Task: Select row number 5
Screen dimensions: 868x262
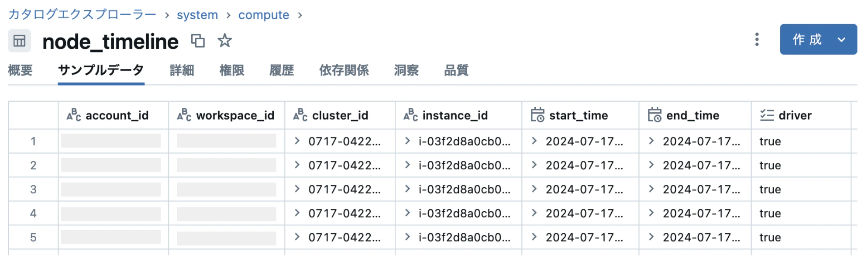Action: click(x=33, y=237)
